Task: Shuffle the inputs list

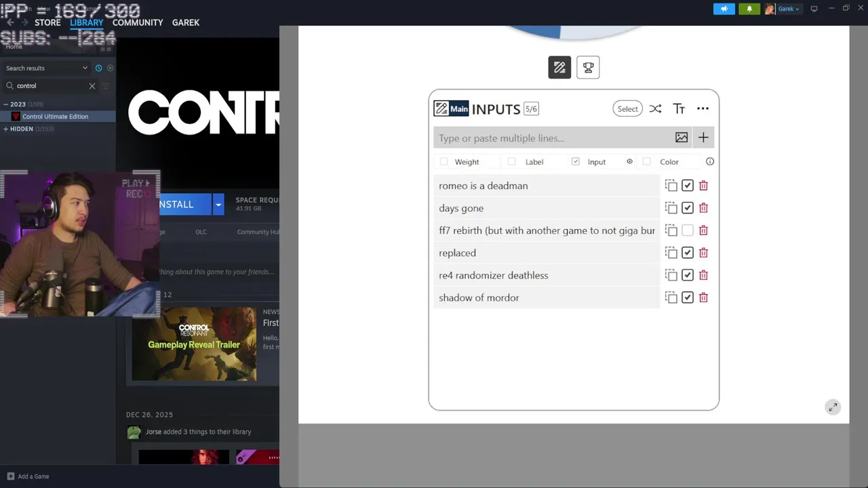Action: coord(655,108)
